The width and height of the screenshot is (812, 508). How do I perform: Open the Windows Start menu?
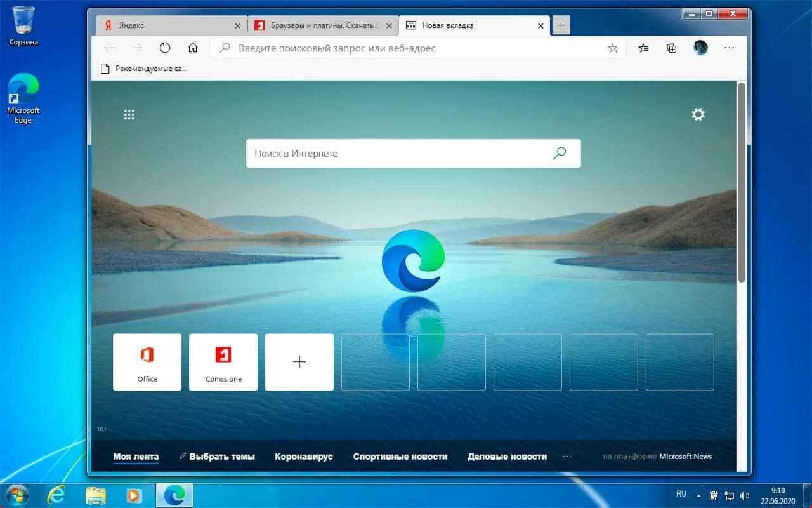point(17,495)
